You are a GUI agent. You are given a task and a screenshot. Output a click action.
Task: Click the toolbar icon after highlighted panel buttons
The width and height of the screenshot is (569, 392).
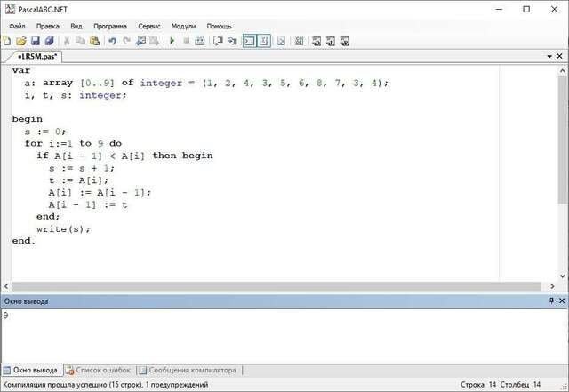(281, 41)
